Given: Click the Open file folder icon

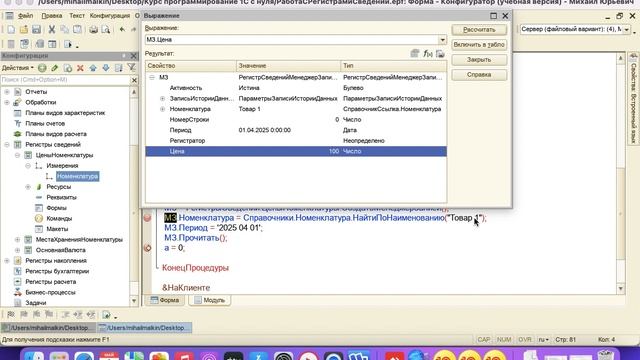Looking at the screenshot, I should 24,29.
